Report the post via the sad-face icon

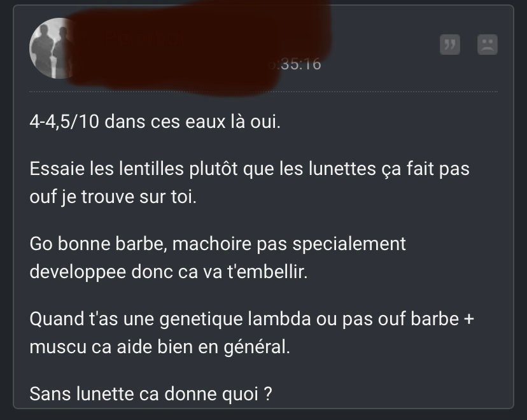click(488, 45)
